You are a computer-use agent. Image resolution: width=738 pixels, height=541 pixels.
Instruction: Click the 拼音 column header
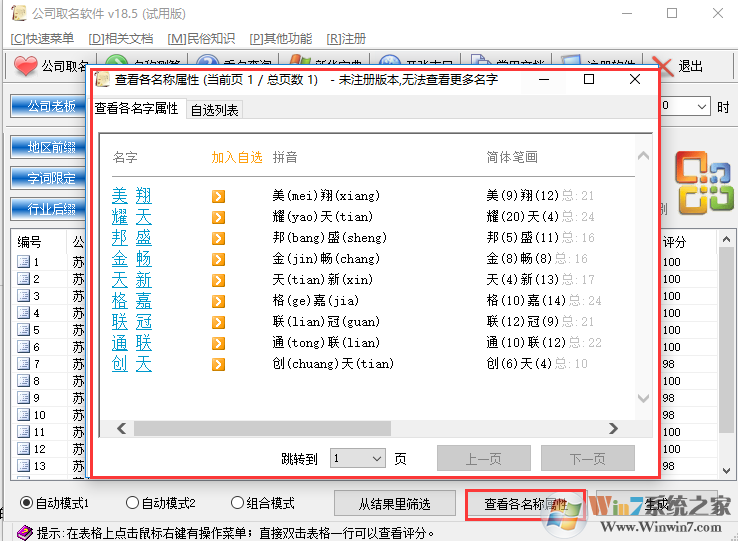[285, 157]
